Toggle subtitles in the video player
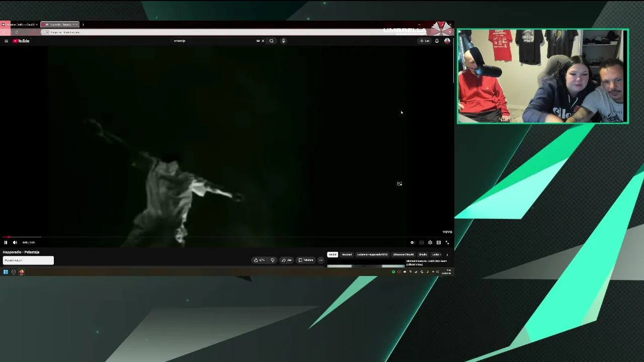The image size is (644, 362). click(x=422, y=242)
